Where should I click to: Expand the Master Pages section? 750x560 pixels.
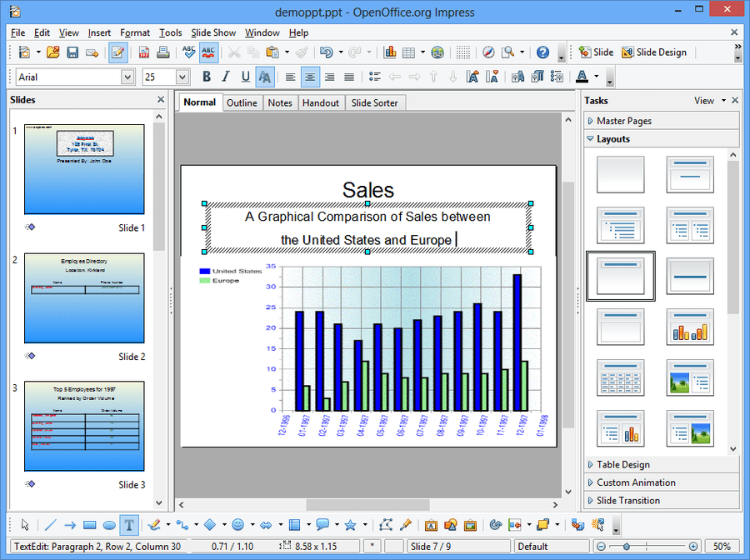point(624,121)
